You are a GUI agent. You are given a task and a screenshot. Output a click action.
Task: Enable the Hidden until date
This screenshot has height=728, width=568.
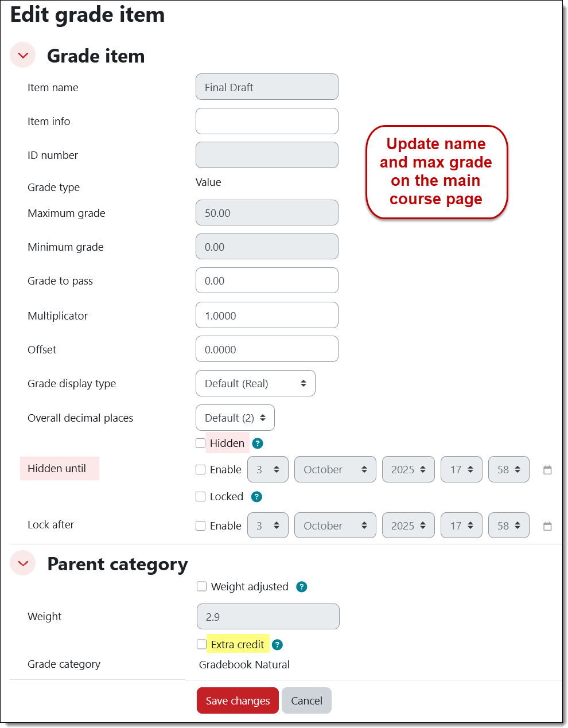pos(201,470)
